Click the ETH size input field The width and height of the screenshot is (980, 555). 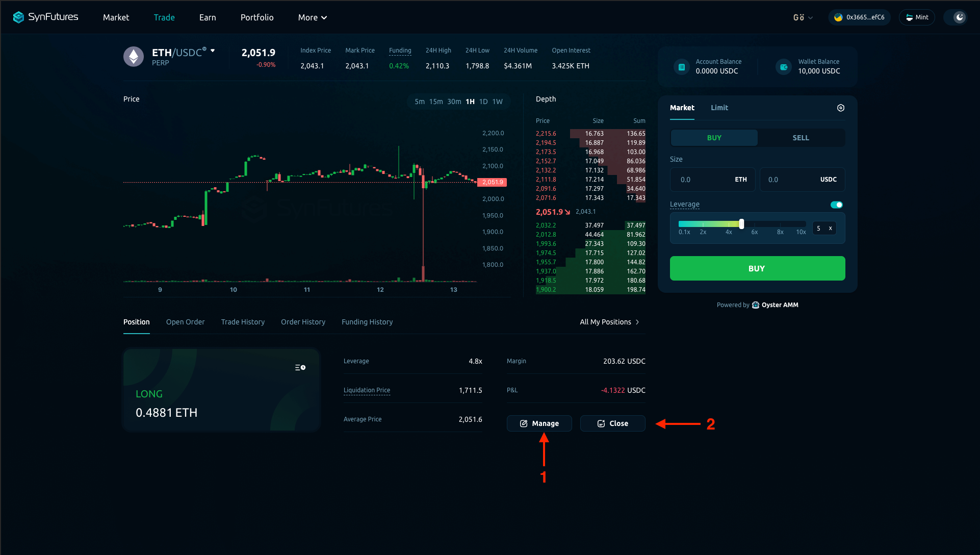coord(704,179)
